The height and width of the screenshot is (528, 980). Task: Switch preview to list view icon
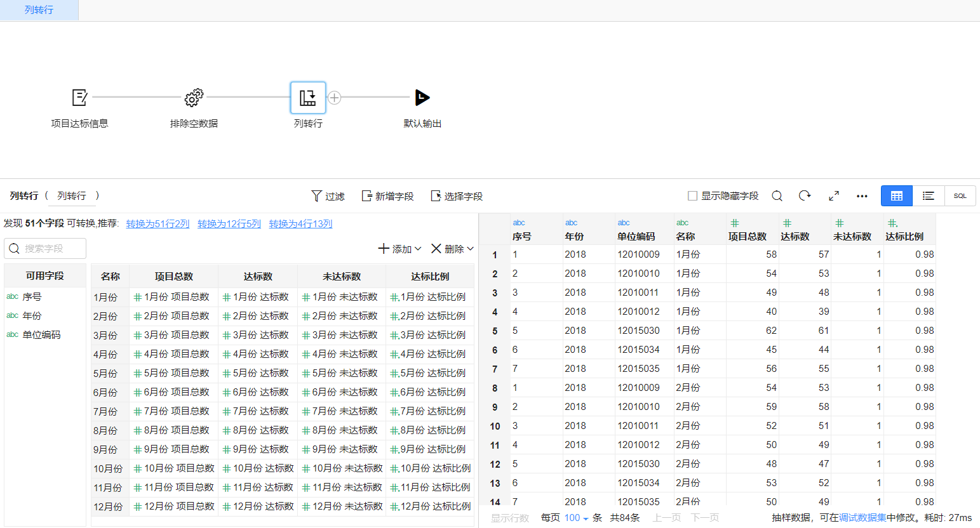(928, 196)
